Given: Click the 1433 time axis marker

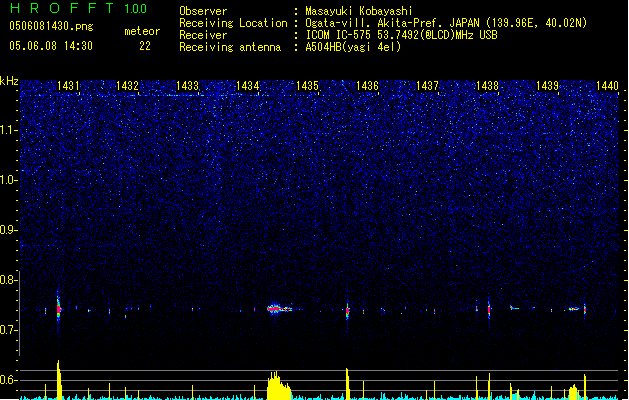Looking at the screenshot, I should [187, 86].
